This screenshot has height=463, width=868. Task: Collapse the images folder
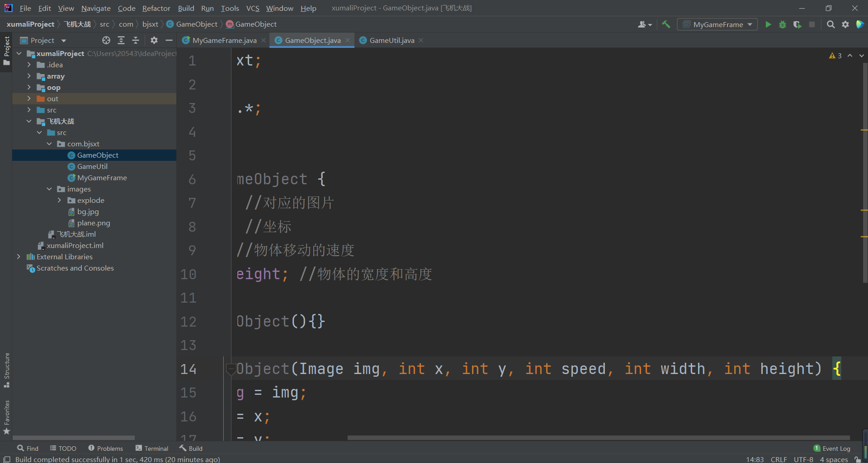pyautogui.click(x=49, y=189)
